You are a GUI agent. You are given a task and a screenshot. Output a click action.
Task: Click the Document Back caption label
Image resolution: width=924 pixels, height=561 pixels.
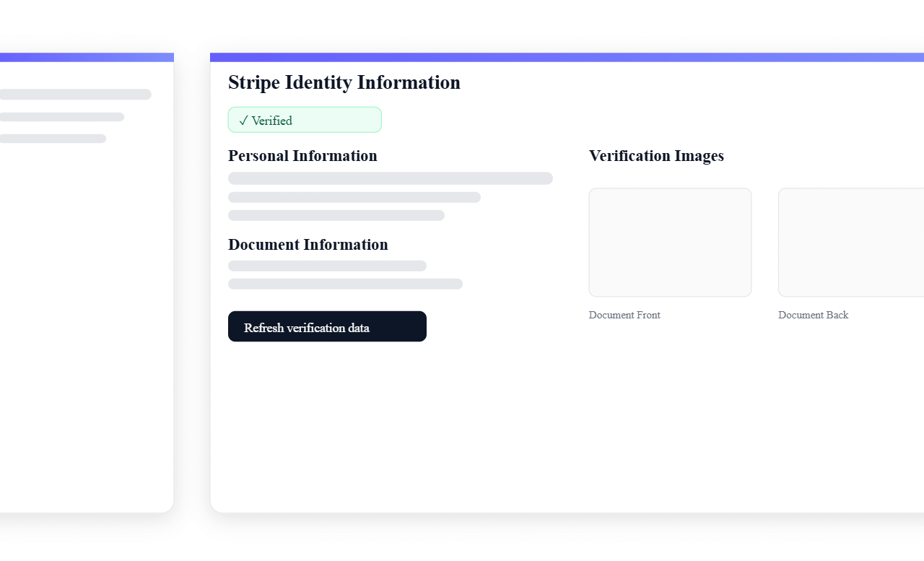click(814, 315)
